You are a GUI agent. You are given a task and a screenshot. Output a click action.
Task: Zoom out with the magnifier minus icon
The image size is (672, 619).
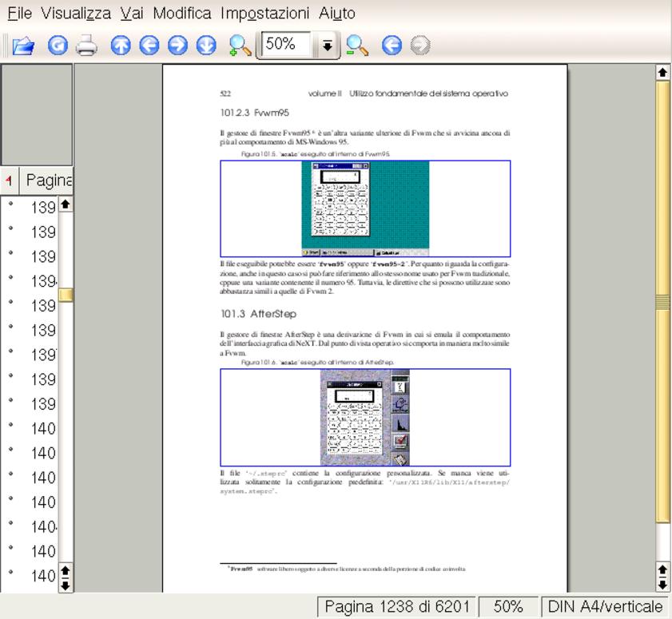[357, 46]
